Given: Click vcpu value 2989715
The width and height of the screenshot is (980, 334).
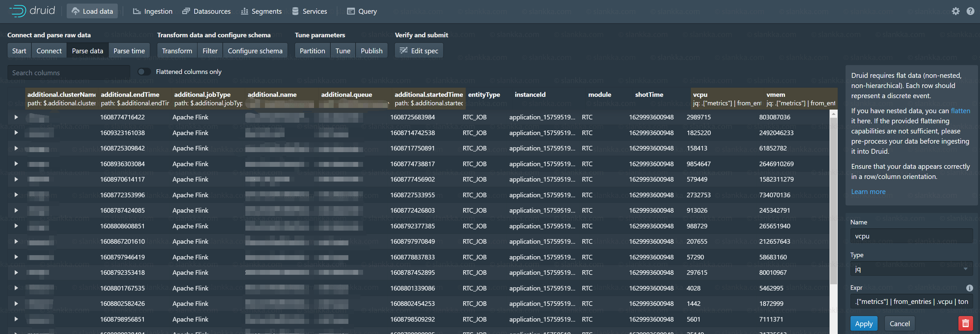Looking at the screenshot, I should point(698,117).
